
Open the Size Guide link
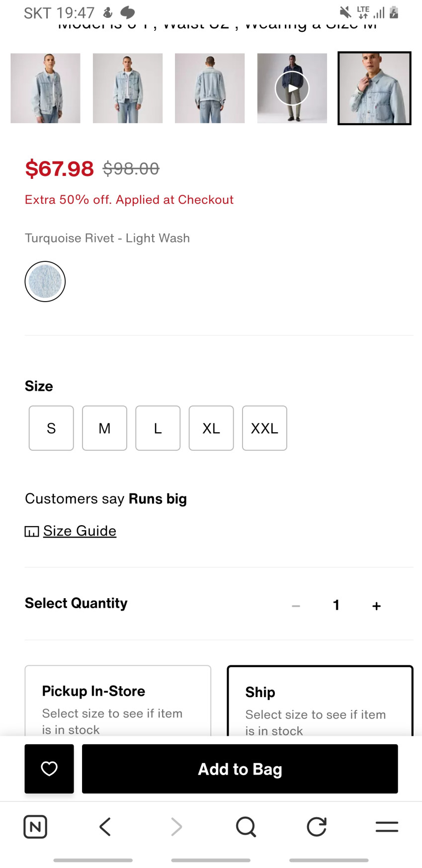pos(80,531)
